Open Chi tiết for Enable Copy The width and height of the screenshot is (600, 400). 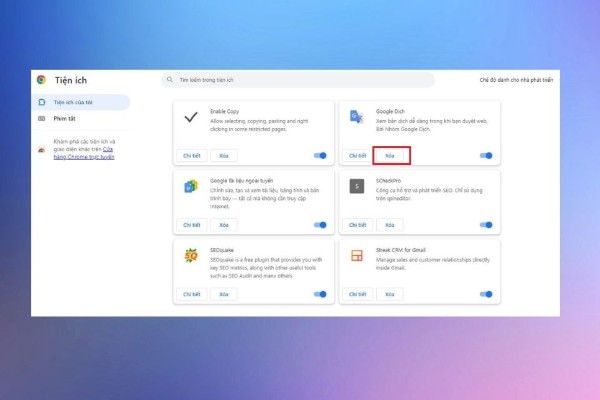(191, 156)
